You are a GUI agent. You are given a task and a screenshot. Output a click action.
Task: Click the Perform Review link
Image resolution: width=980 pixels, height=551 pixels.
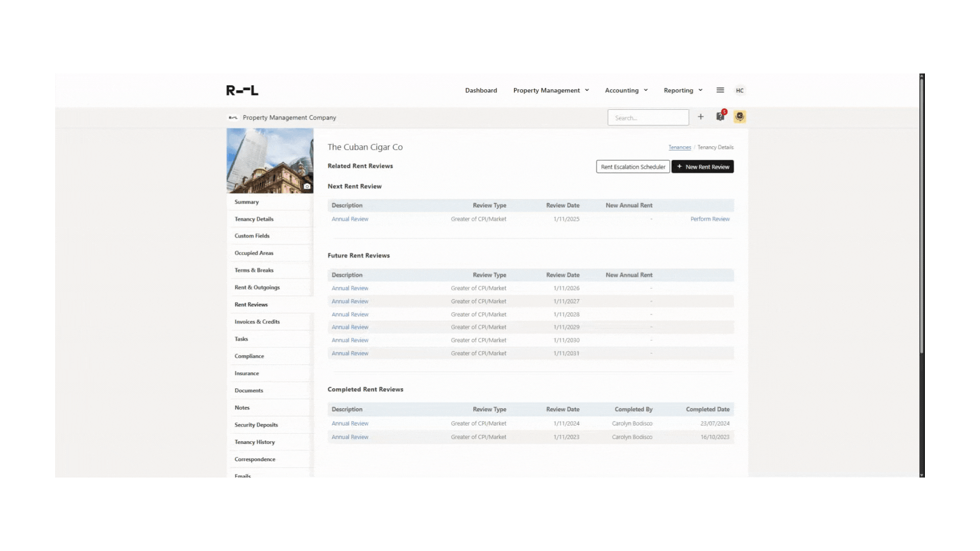[x=709, y=219]
